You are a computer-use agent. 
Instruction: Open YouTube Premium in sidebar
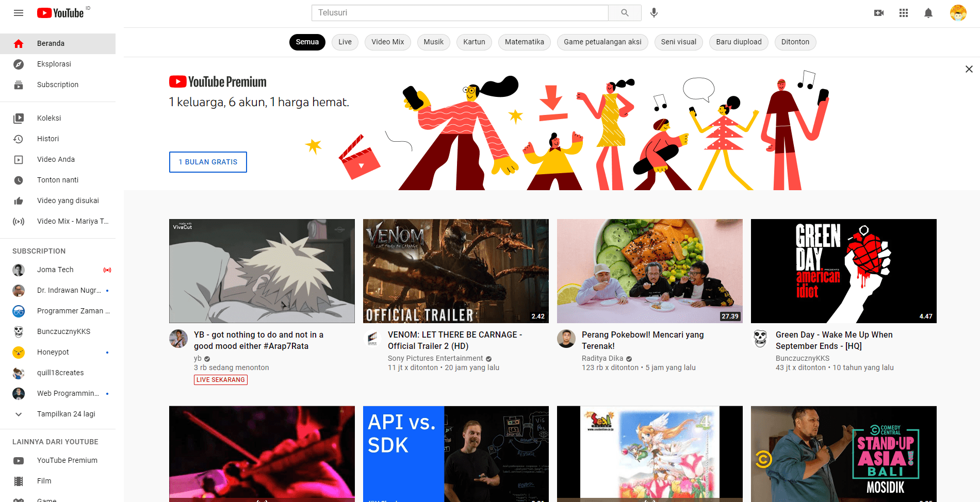(58, 460)
